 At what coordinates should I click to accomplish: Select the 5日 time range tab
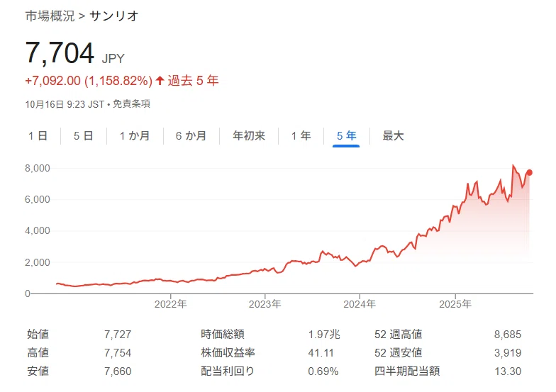84,136
